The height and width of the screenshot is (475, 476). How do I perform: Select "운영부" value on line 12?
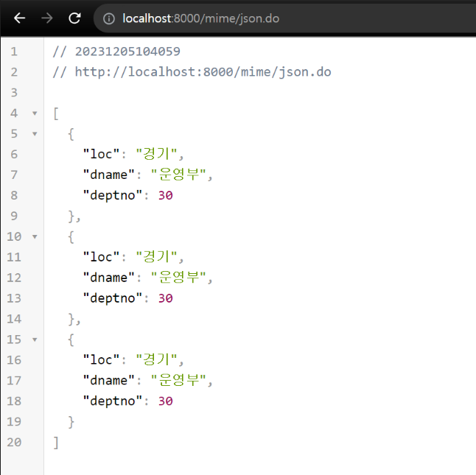[x=179, y=278]
